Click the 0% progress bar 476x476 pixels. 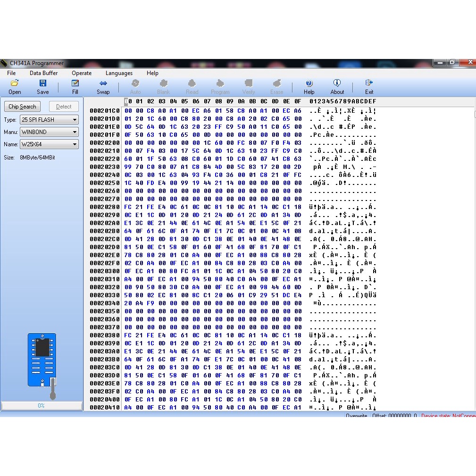tap(42, 406)
